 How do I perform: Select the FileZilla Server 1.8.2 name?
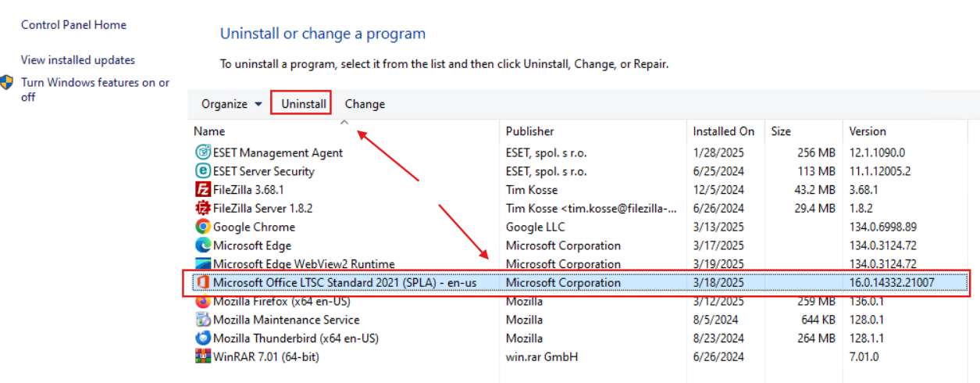[x=263, y=209]
